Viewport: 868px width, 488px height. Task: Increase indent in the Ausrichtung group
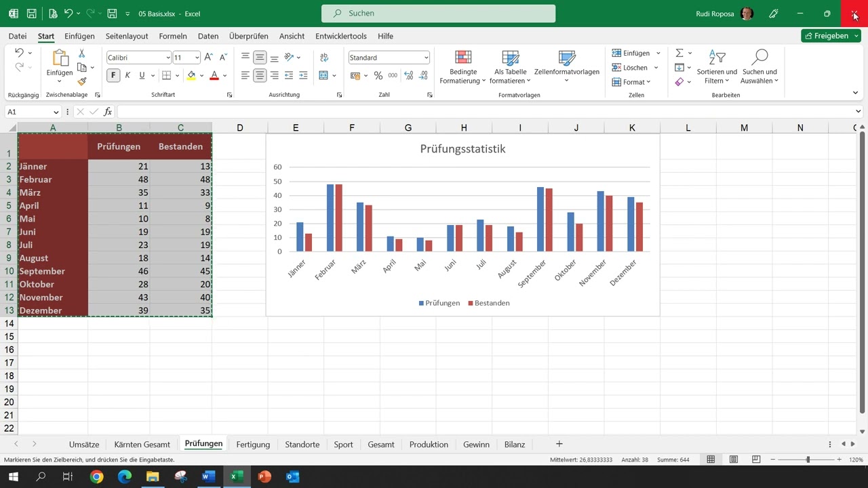(x=303, y=75)
